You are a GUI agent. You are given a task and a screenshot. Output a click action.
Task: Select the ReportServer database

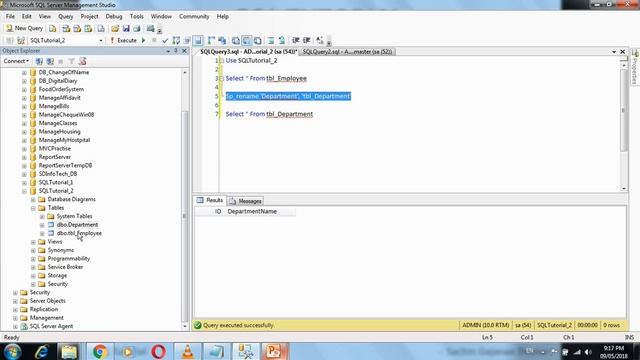tap(55, 157)
